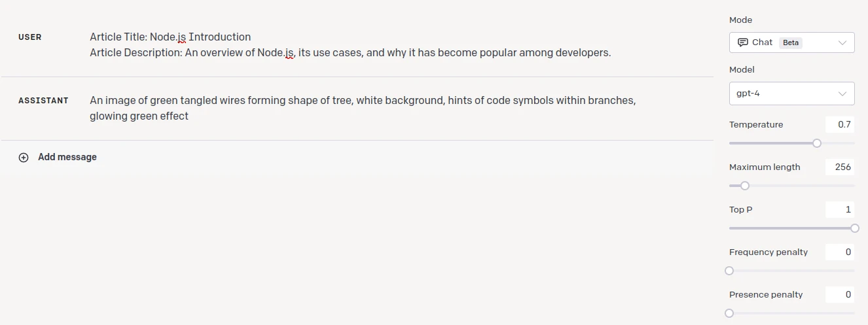Image resolution: width=868 pixels, height=325 pixels.
Task: Click the Temperature value field 0.7
Action: (x=840, y=125)
